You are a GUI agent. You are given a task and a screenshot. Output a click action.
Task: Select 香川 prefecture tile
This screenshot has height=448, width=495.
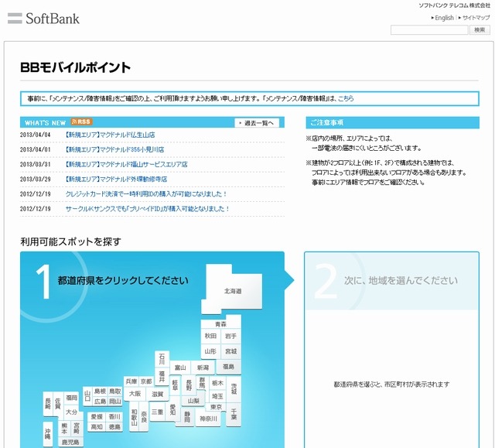114,417
